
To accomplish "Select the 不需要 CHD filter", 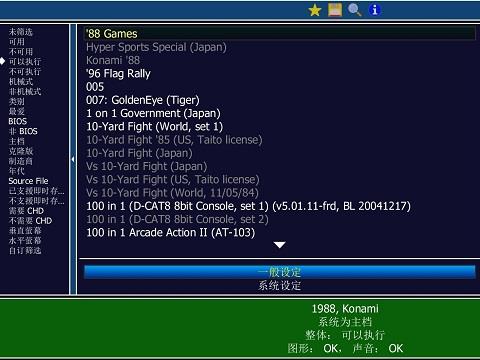I will pyautogui.click(x=30, y=221).
